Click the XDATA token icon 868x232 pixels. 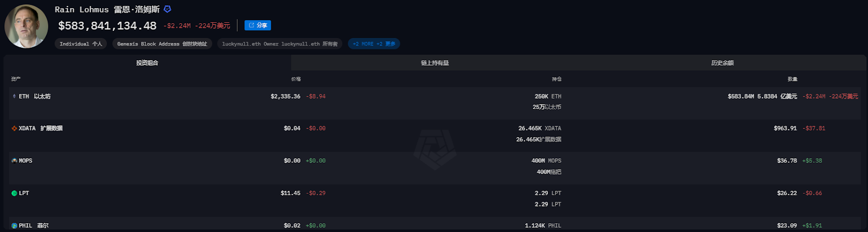tap(14, 128)
